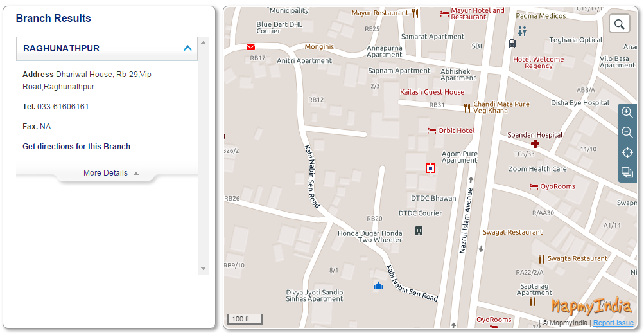Collapse the More Details toggle
Viewport: 644px width, 333px height.
[111, 173]
